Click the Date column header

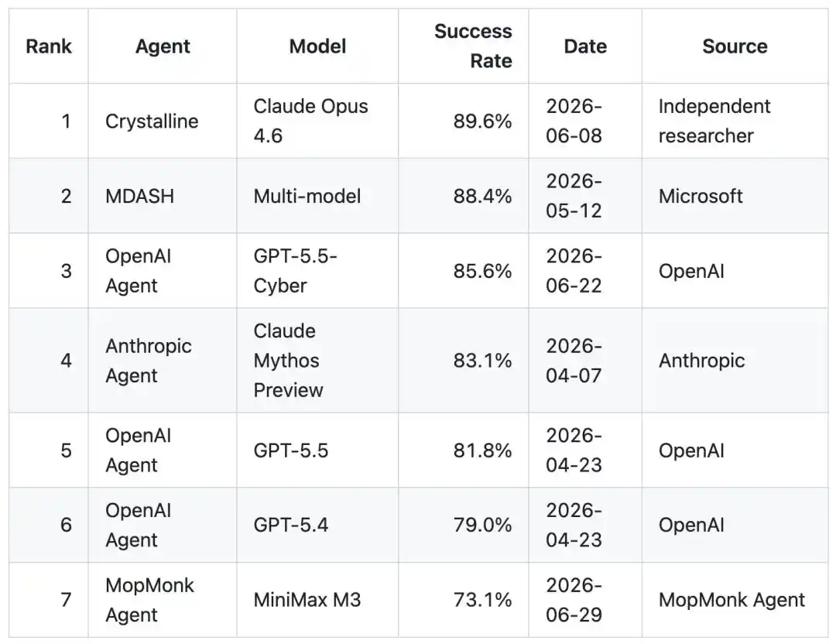pyautogui.click(x=585, y=46)
